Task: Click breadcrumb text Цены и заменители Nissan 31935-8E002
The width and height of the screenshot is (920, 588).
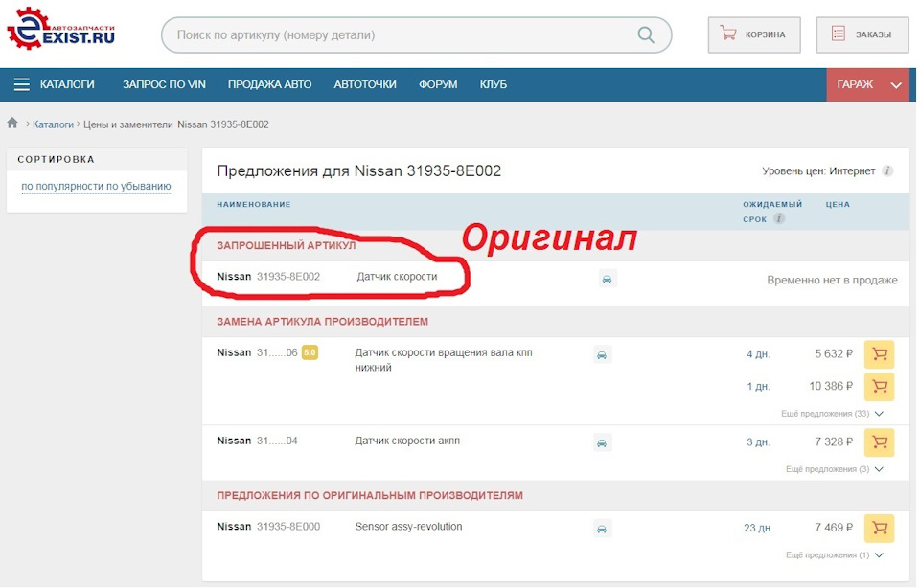Action: (176, 124)
